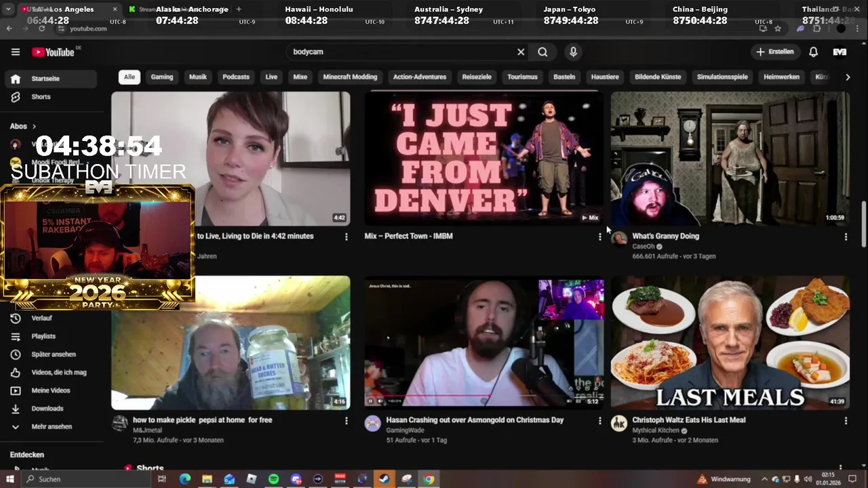Go back with the browser back arrow
This screenshot has width=868, height=488.
click(9, 28)
